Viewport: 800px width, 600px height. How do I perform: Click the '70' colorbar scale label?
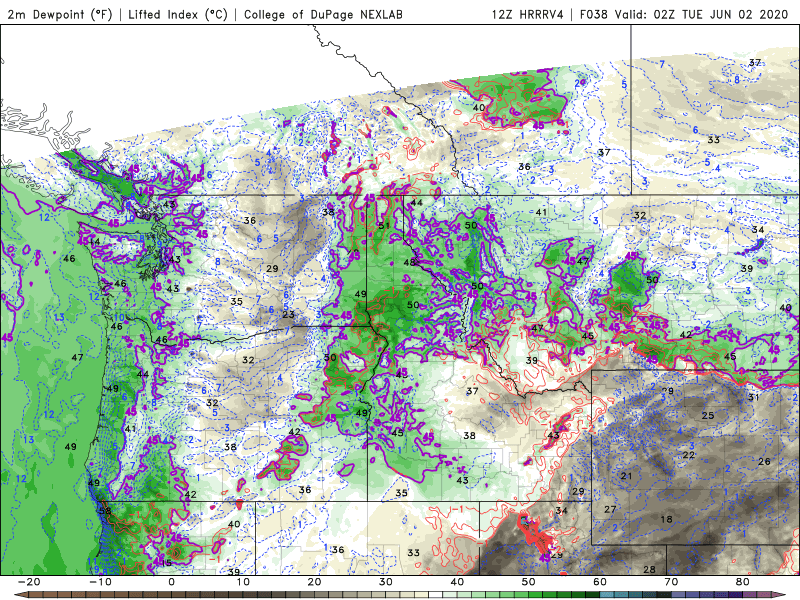pyautogui.click(x=671, y=582)
